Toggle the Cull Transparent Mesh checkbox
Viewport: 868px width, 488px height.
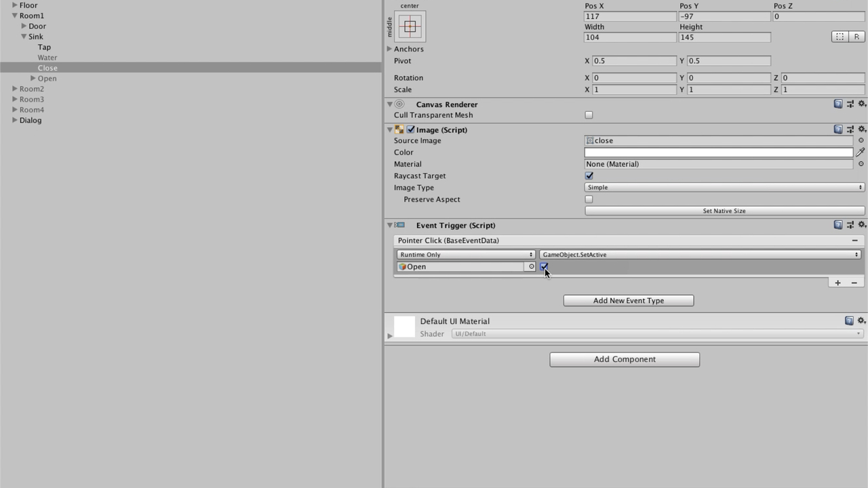pyautogui.click(x=589, y=115)
